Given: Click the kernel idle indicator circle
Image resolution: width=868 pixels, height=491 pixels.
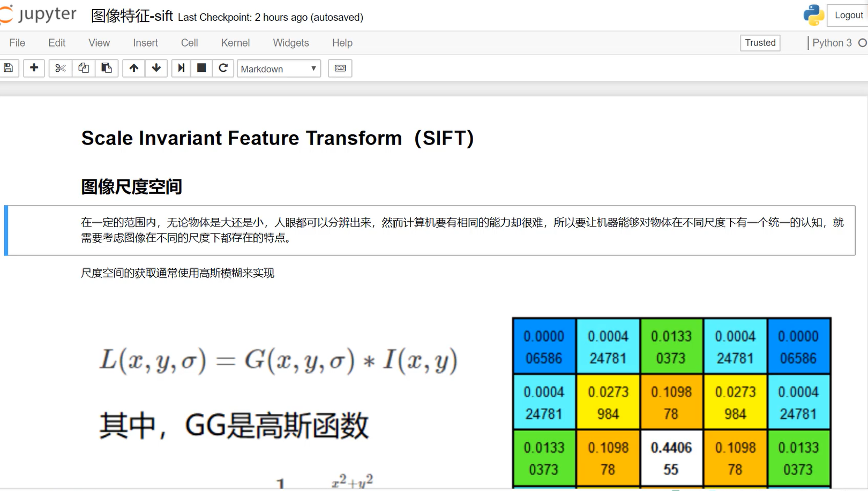Looking at the screenshot, I should [863, 43].
